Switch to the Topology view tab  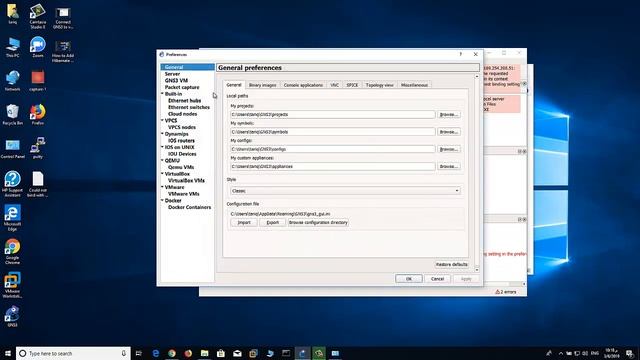coord(380,85)
